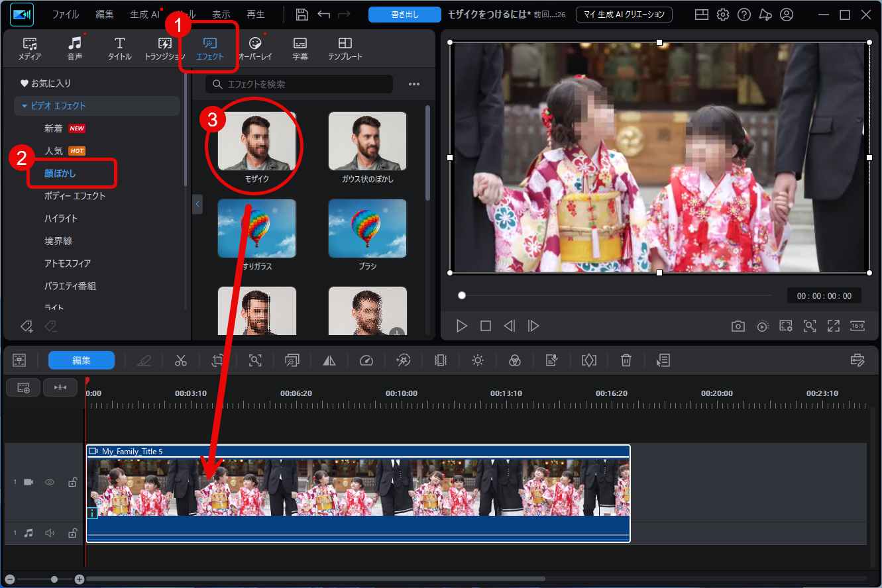The height and width of the screenshot is (588, 882).
Task: Open the speed gauge tool
Action: click(366, 360)
